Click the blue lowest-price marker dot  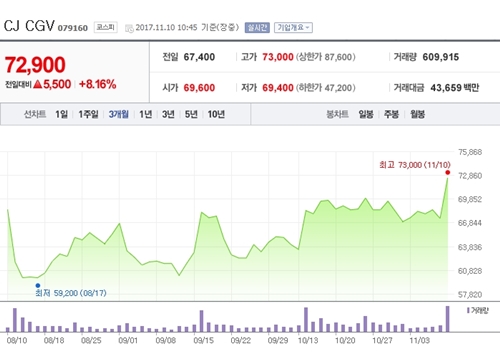[38, 285]
